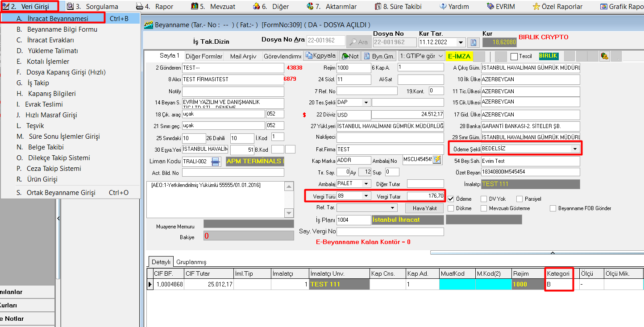Open the Ref. Tar. dropdown
This screenshot has height=327, width=644.
[393, 208]
